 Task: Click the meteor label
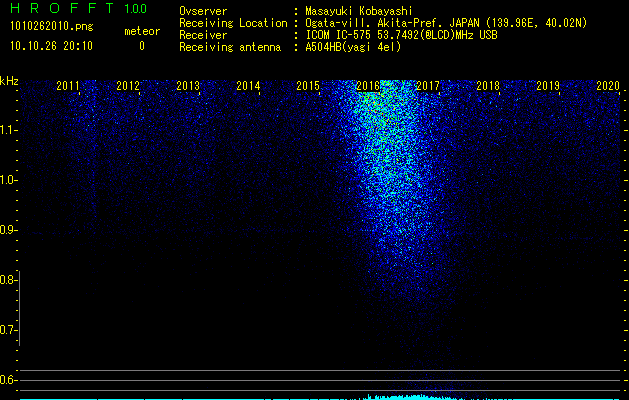click(x=142, y=31)
